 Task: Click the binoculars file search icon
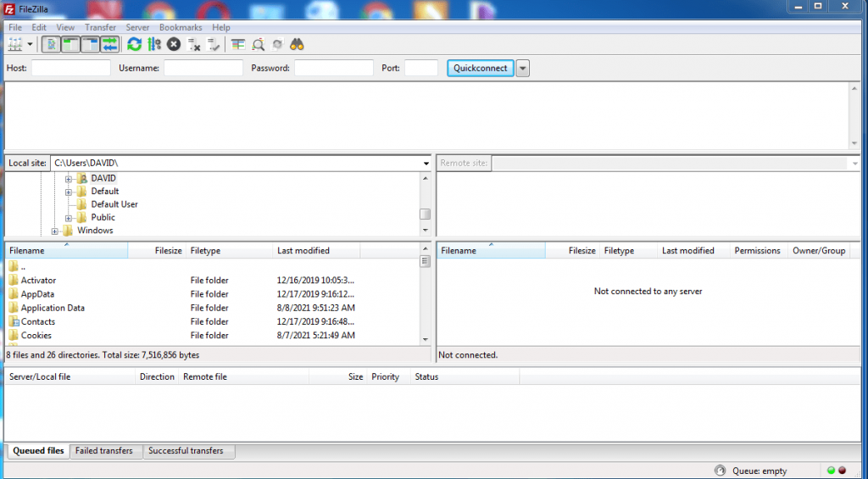297,44
